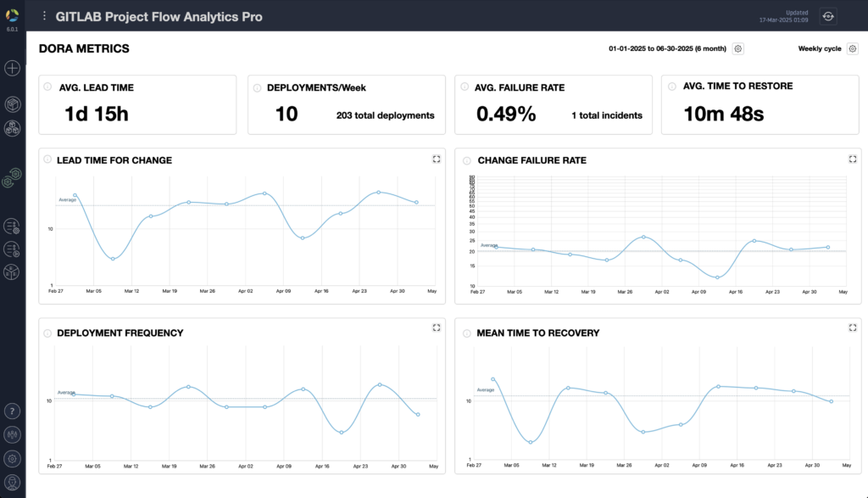Click the plus icon in the sidebar

13,69
